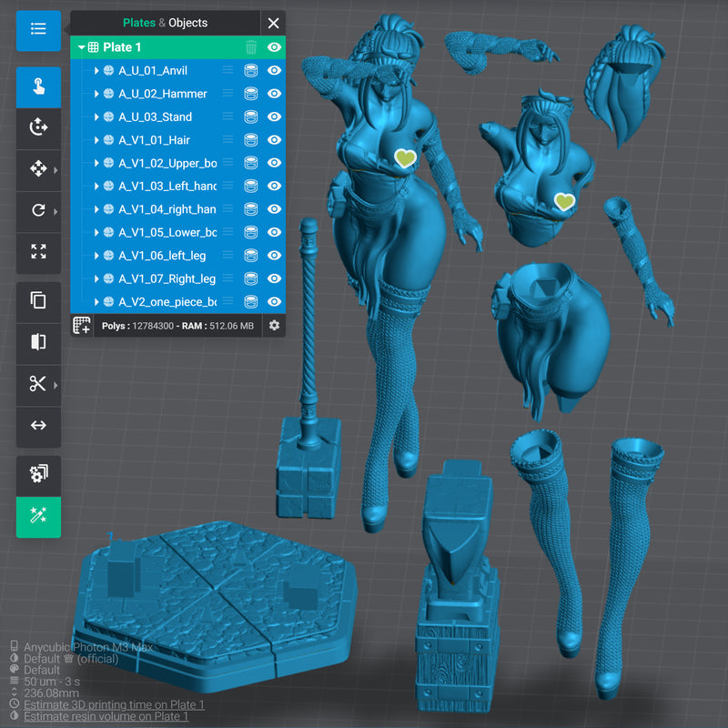Toggle visibility of A_V1_05_Lower_bo object

click(x=274, y=232)
